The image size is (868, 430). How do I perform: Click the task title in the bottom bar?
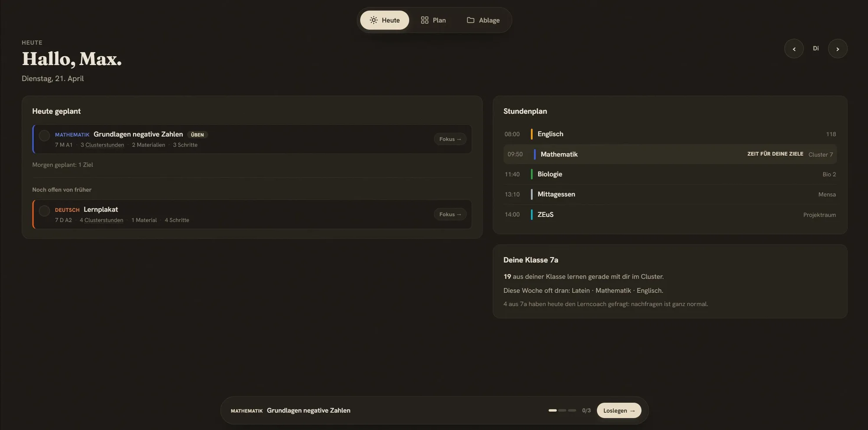click(309, 410)
